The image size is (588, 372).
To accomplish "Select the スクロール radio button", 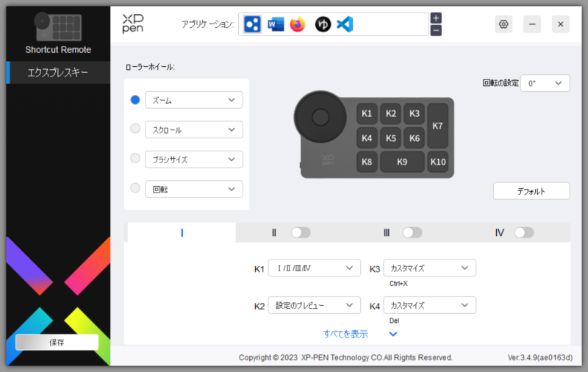I will point(135,129).
